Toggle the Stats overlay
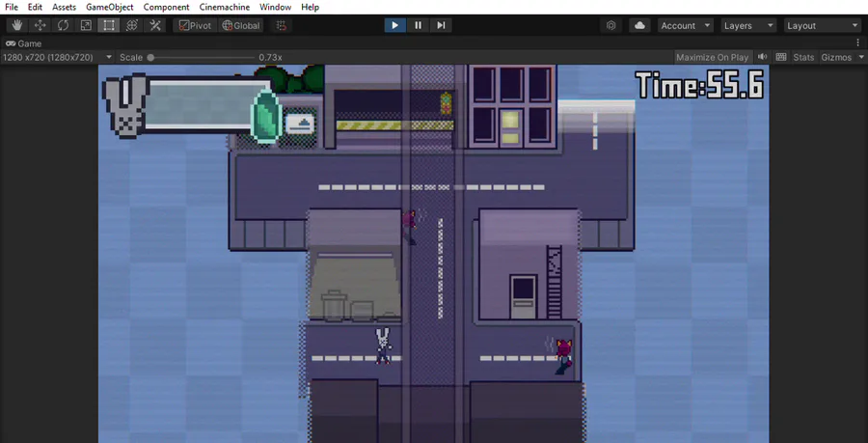This screenshot has width=868, height=443. click(x=803, y=57)
